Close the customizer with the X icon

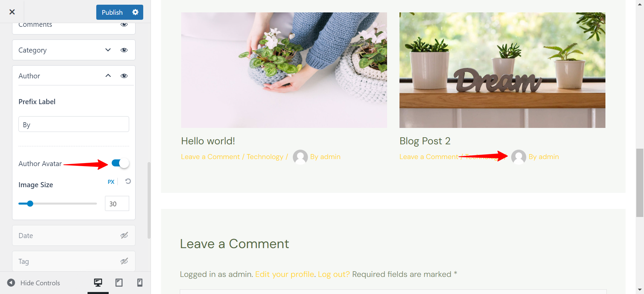point(12,12)
